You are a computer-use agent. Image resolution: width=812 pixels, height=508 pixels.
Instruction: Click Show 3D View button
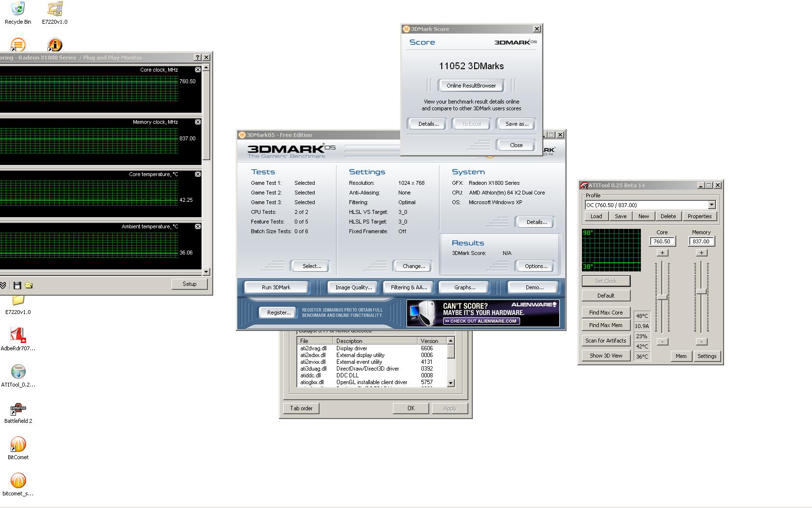[x=606, y=356]
